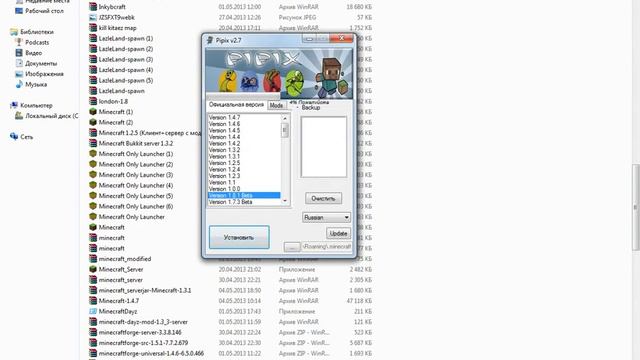This screenshot has width=640, height=360.
Task: Click the '...' browse button in Pipix
Action: click(292, 247)
